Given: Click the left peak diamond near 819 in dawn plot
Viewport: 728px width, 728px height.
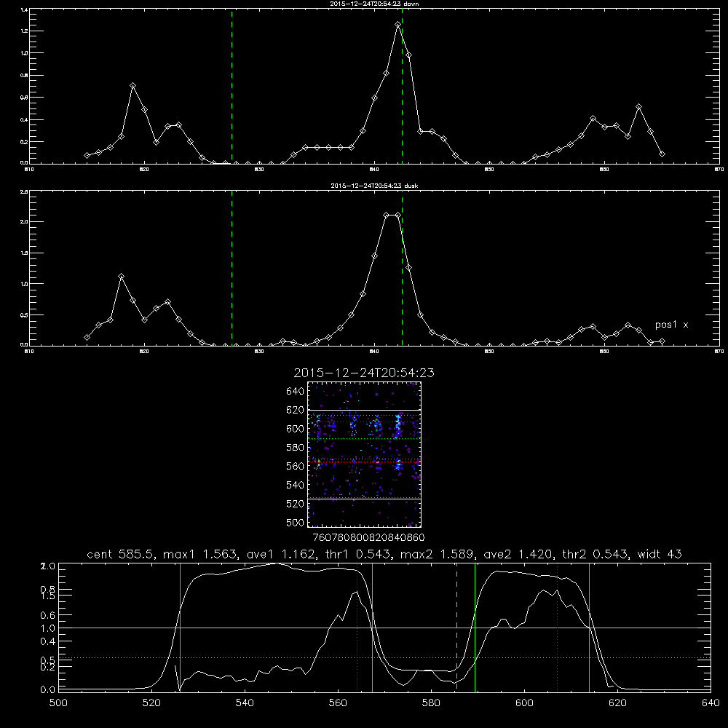Looking at the screenshot, I should click(132, 86).
